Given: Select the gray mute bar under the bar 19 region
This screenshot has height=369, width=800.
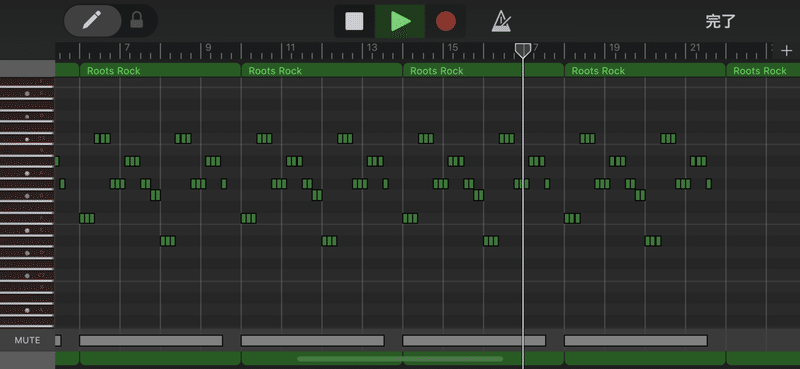Looking at the screenshot, I should coord(636,340).
